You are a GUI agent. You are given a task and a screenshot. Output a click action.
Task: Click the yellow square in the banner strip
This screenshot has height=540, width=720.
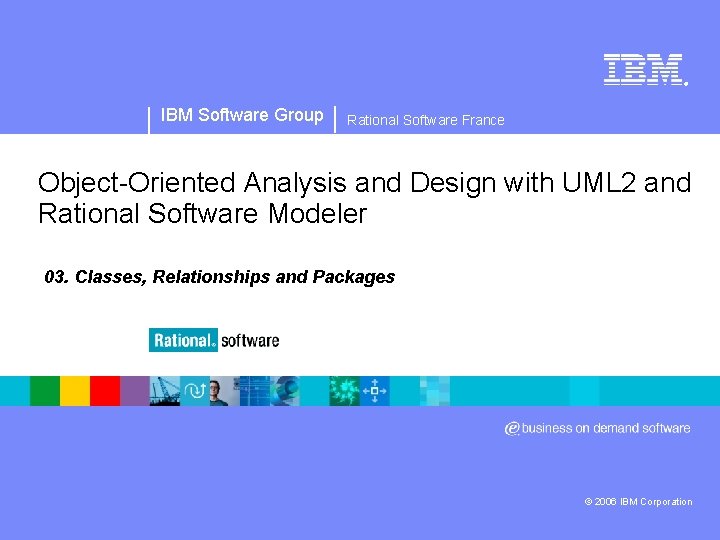[75, 391]
